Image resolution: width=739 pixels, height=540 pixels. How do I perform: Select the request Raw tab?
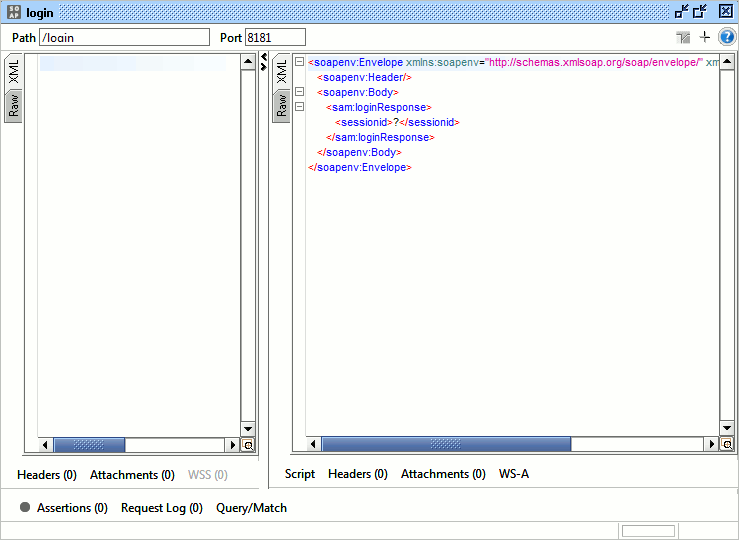click(x=14, y=106)
